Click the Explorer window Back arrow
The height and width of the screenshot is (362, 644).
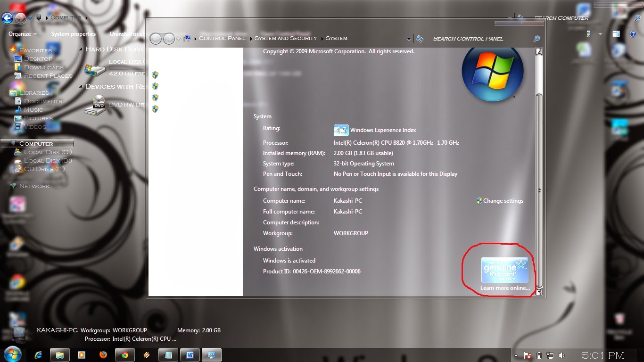click(7, 18)
